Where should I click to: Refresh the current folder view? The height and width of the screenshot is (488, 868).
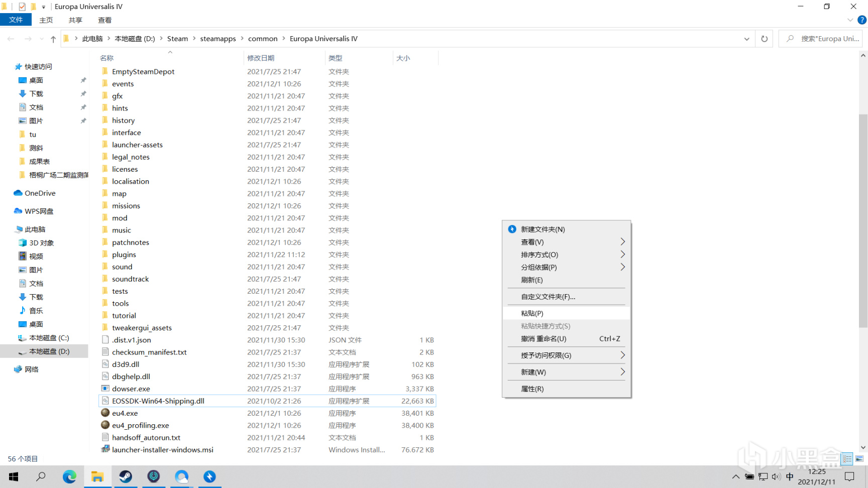coord(764,39)
